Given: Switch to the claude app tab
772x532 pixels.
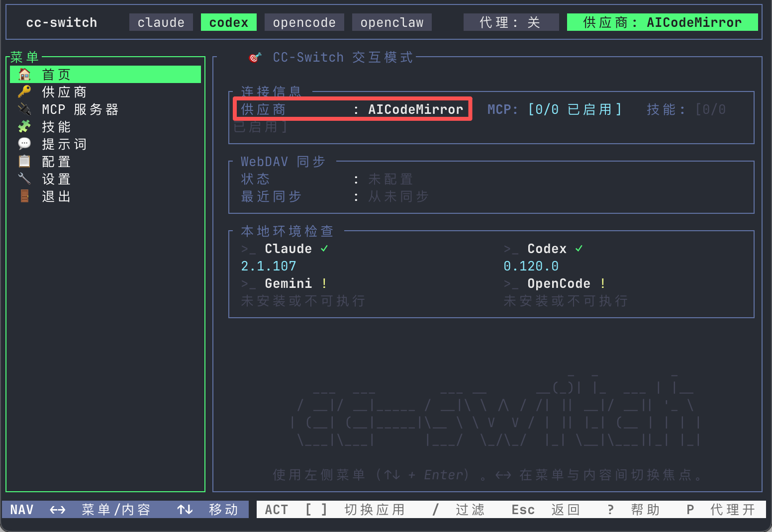Looking at the screenshot, I should click(161, 22).
